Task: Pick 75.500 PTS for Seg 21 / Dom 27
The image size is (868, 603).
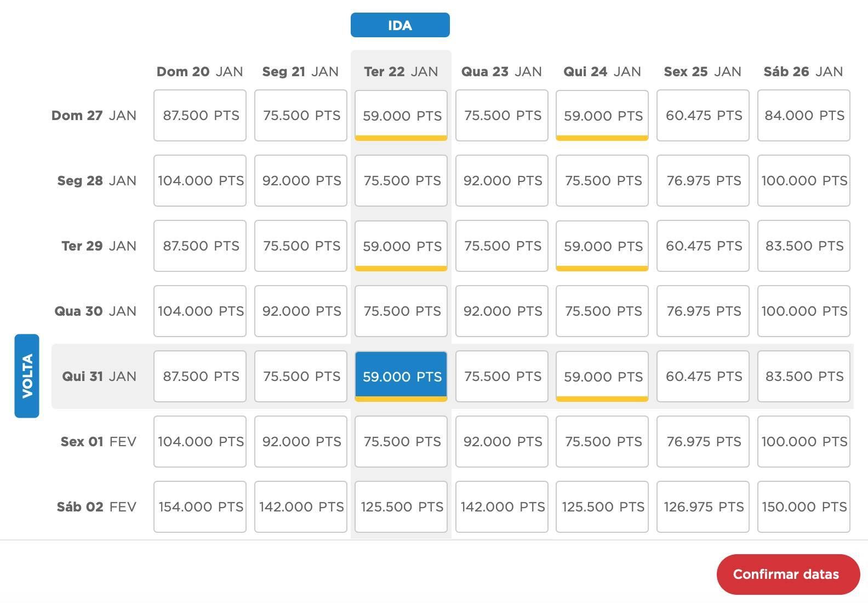Action: pos(301,116)
